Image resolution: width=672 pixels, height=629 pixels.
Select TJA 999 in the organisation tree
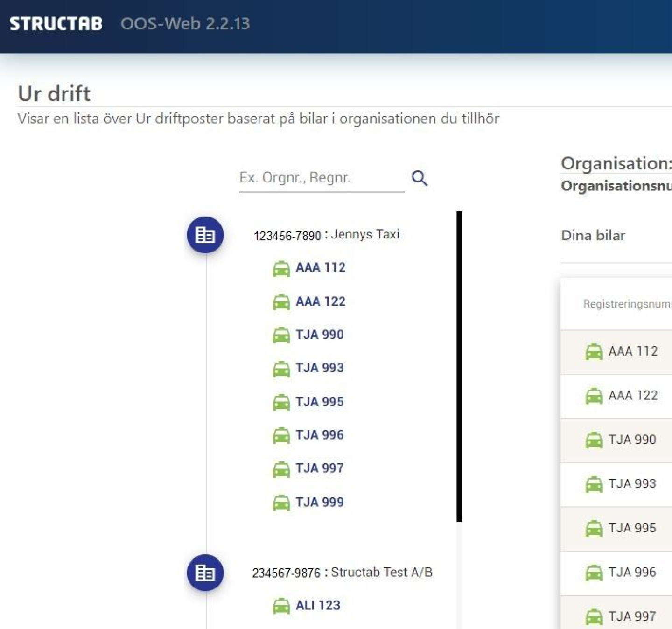320,502
